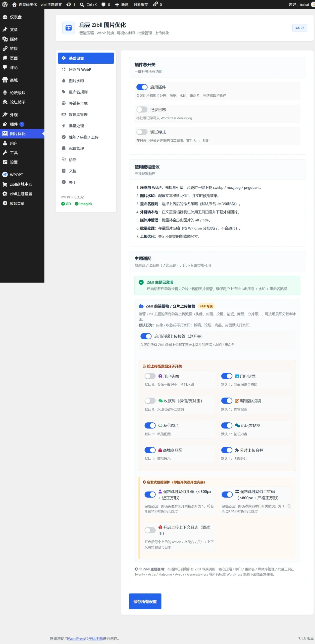This screenshot has height=644, width=315.
Task: Open 设置 in admin sidebar
Action: click(22, 162)
